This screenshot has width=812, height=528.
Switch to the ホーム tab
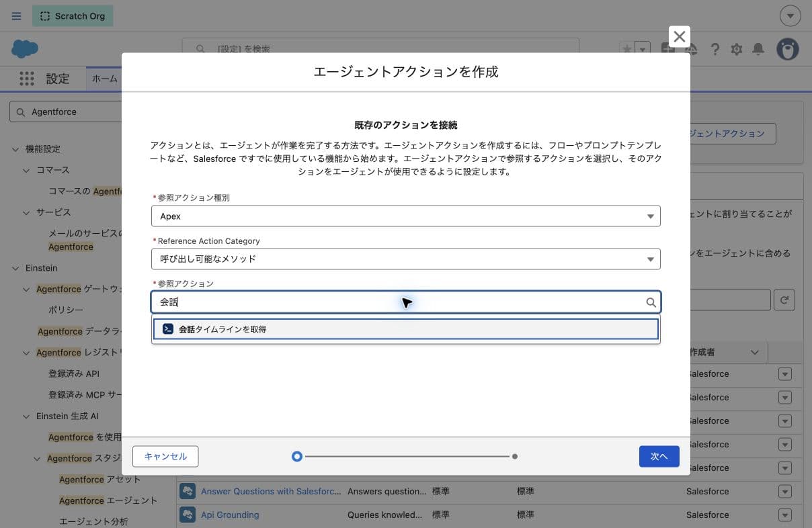click(x=104, y=79)
